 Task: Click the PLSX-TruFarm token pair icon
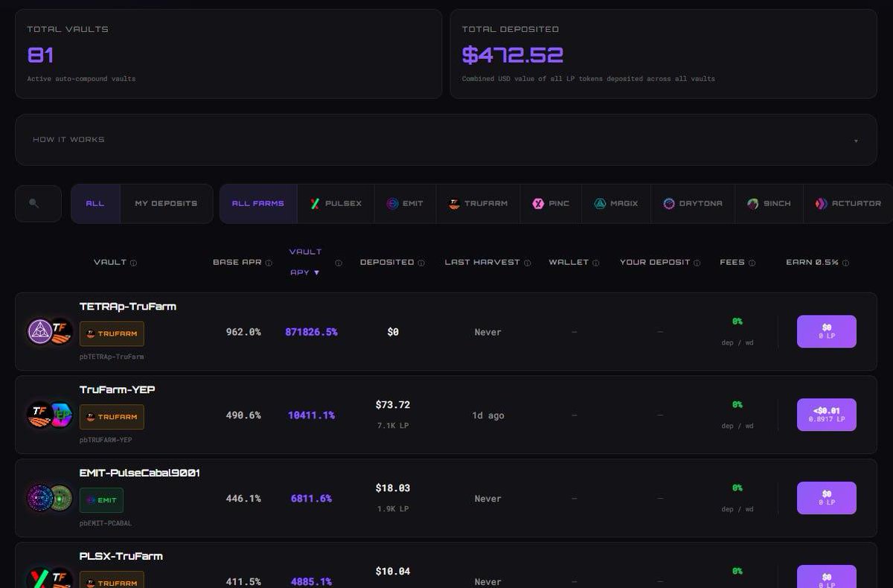pyautogui.click(x=50, y=579)
